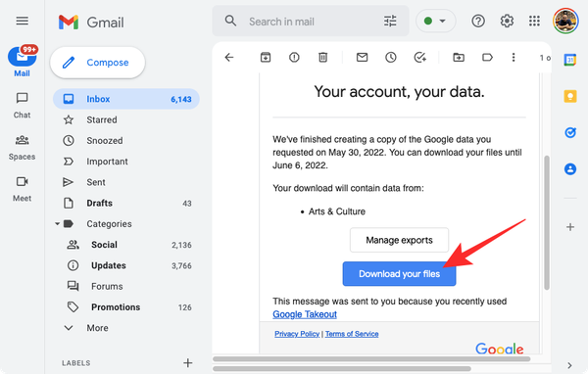This screenshot has width=588, height=374.
Task: Click the Compose button
Action: tap(97, 63)
